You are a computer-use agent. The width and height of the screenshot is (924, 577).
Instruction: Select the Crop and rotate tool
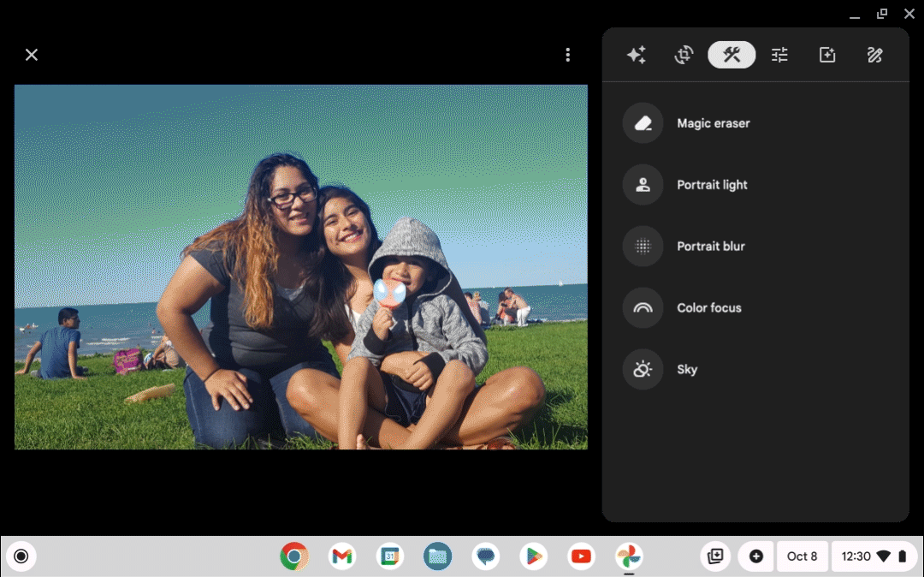click(684, 54)
